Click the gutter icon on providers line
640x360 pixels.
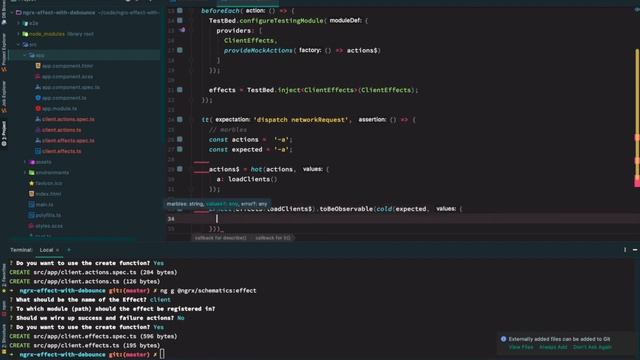point(182,30)
